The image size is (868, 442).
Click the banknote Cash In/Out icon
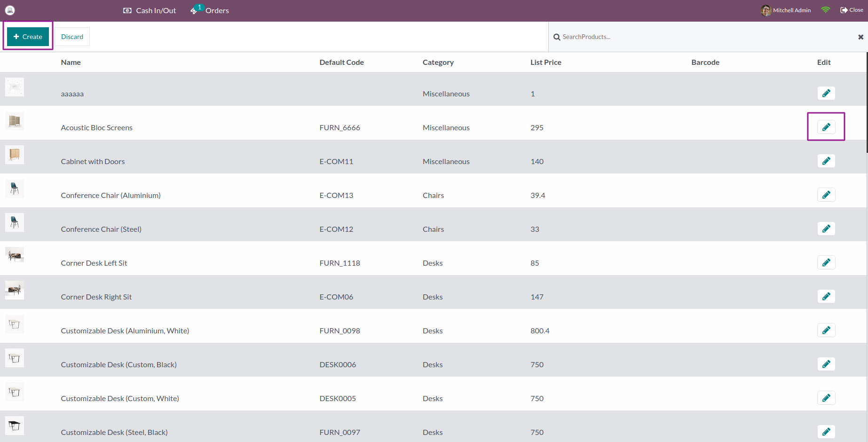(x=126, y=10)
